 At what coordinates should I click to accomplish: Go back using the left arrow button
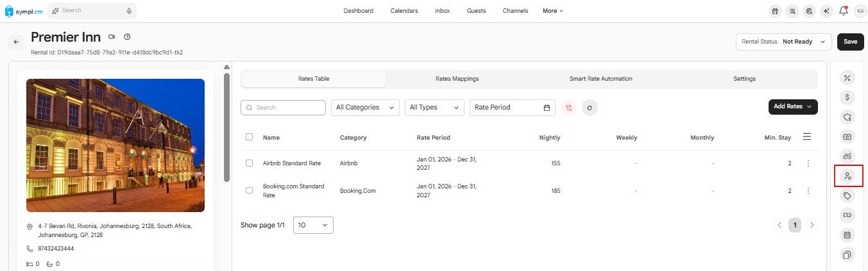(x=16, y=42)
